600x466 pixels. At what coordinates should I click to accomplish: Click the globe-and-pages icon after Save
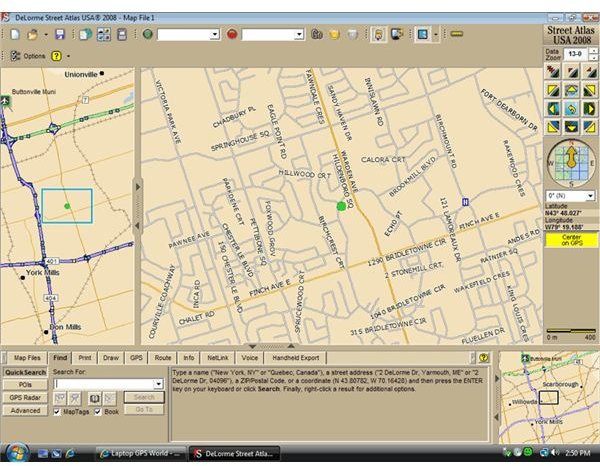point(85,34)
